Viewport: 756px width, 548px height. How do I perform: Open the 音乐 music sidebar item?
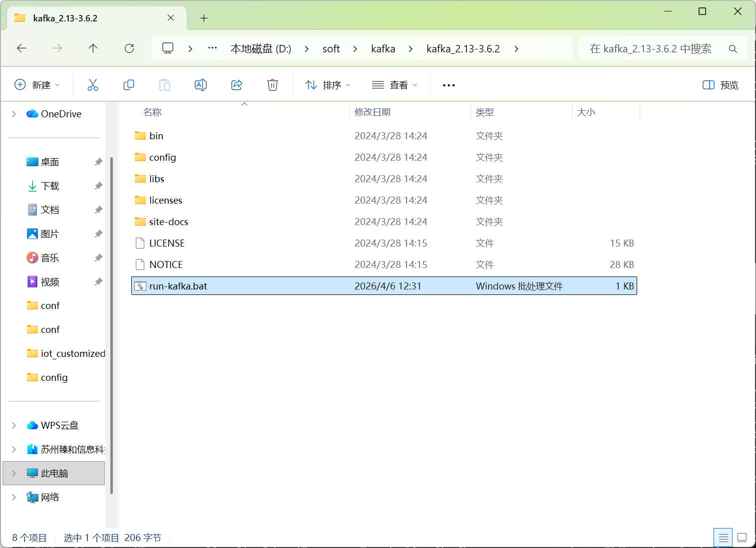click(50, 258)
